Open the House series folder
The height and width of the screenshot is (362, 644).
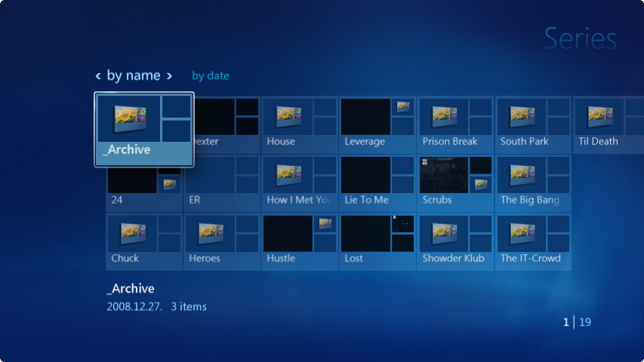(300, 124)
